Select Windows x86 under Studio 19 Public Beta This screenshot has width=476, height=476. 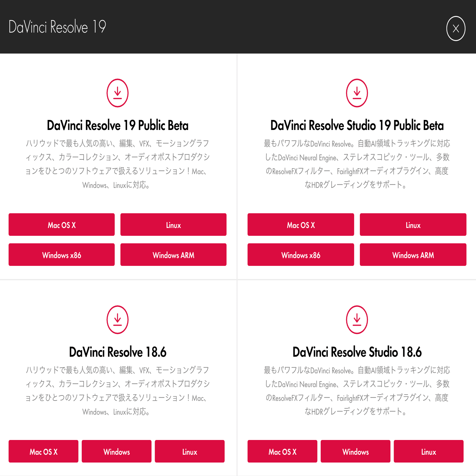click(x=301, y=255)
